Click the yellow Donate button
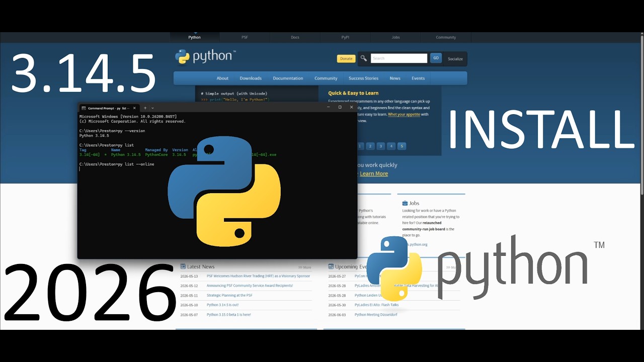 (346, 59)
